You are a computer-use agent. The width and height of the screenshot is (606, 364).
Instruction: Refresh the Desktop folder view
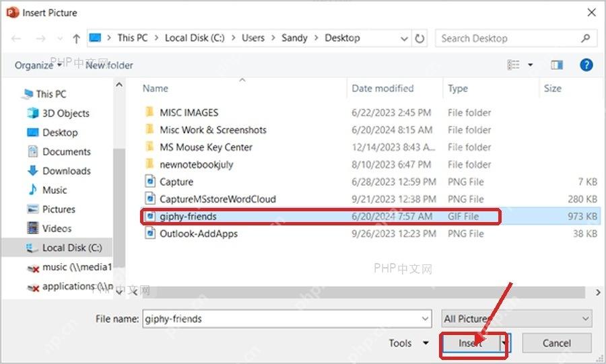[x=419, y=38]
